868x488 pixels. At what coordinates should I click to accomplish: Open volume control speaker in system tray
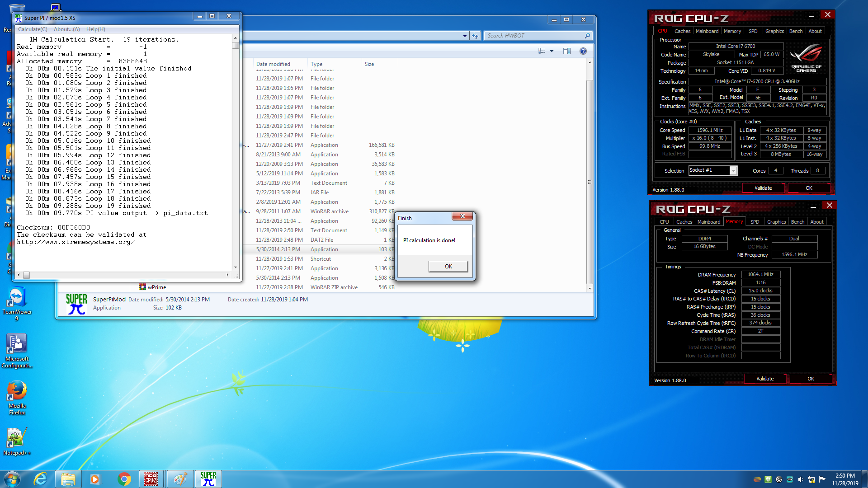point(801,479)
